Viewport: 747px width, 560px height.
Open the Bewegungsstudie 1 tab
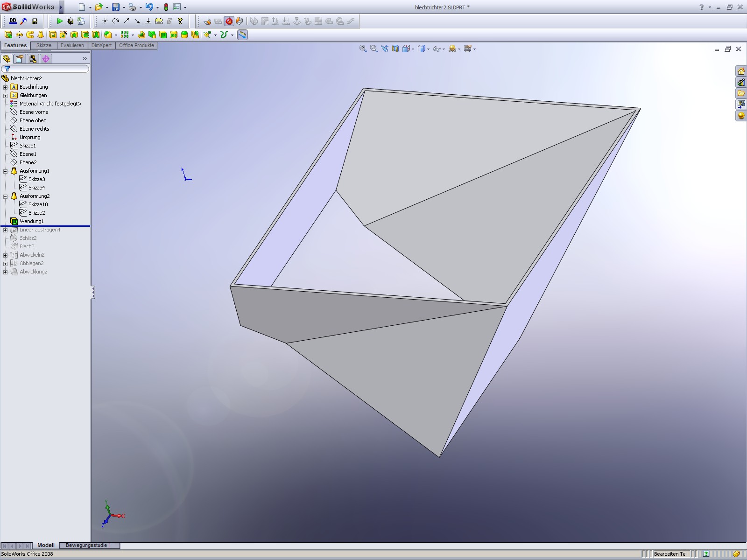coord(89,545)
